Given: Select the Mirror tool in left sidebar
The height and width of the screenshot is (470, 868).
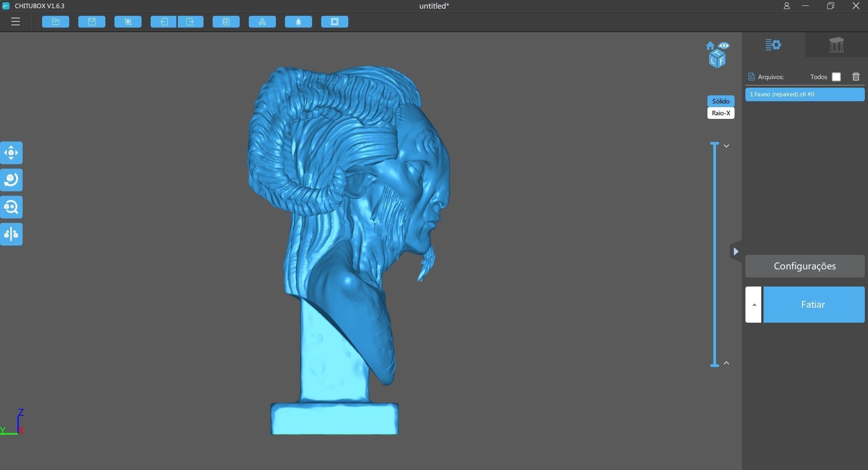Looking at the screenshot, I should tap(11, 234).
